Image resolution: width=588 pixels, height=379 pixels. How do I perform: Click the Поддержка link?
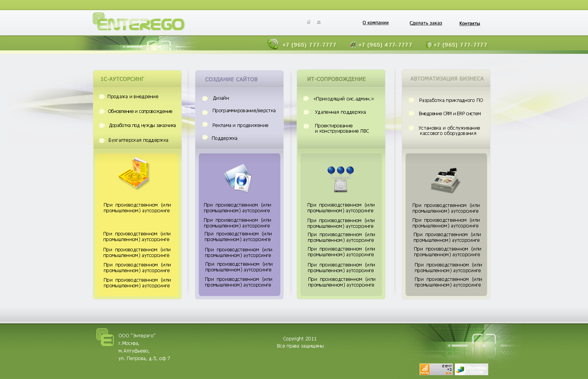[x=224, y=138]
